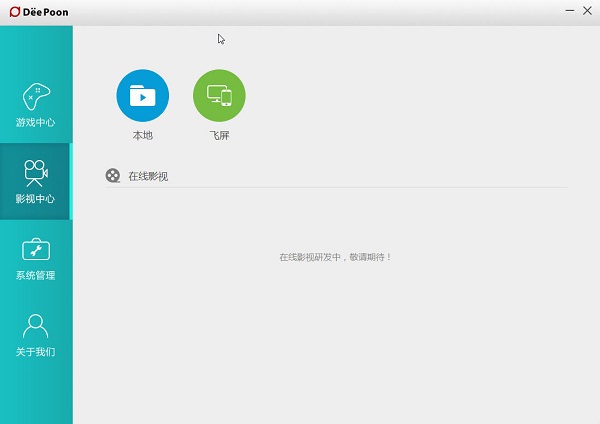Click the 飞屏 label text

[x=219, y=135]
